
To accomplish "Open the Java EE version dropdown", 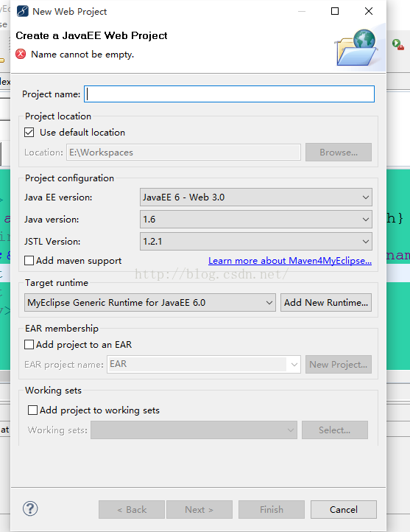I will click(x=256, y=197).
